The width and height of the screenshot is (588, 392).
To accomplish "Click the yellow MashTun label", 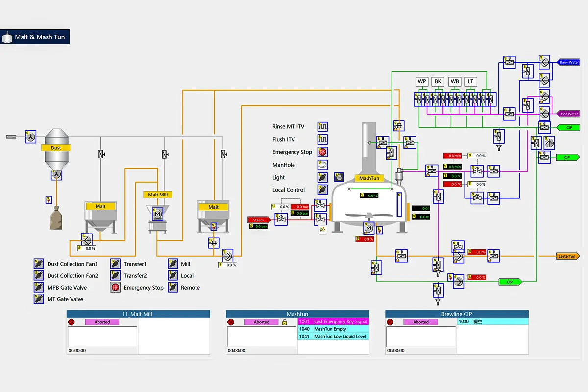I will (x=369, y=178).
